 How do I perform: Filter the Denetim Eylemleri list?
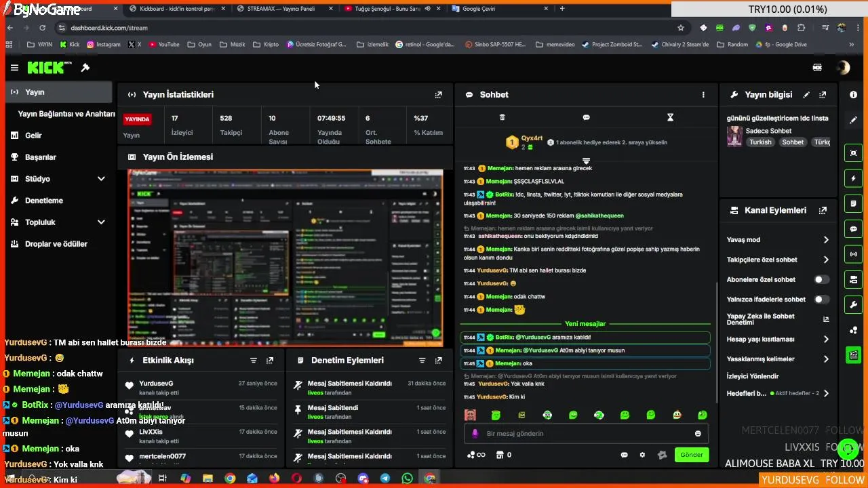point(422,361)
